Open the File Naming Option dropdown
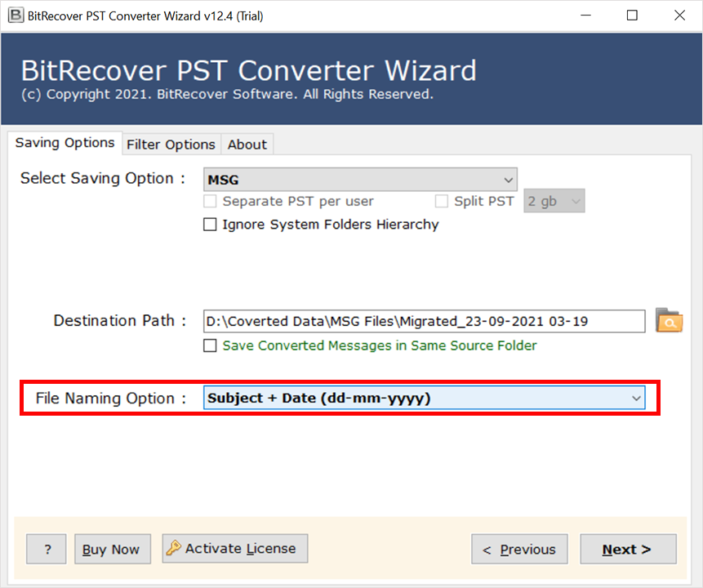 [x=424, y=398]
